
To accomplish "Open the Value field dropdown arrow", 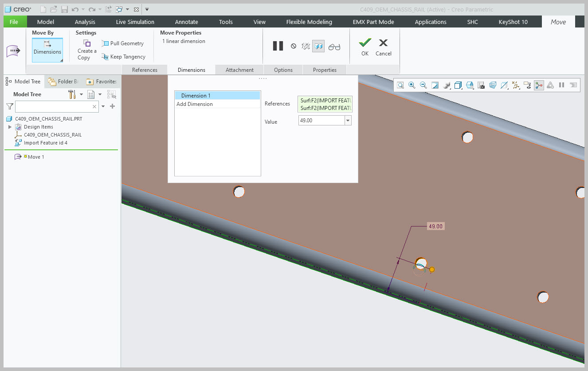I will (x=348, y=121).
